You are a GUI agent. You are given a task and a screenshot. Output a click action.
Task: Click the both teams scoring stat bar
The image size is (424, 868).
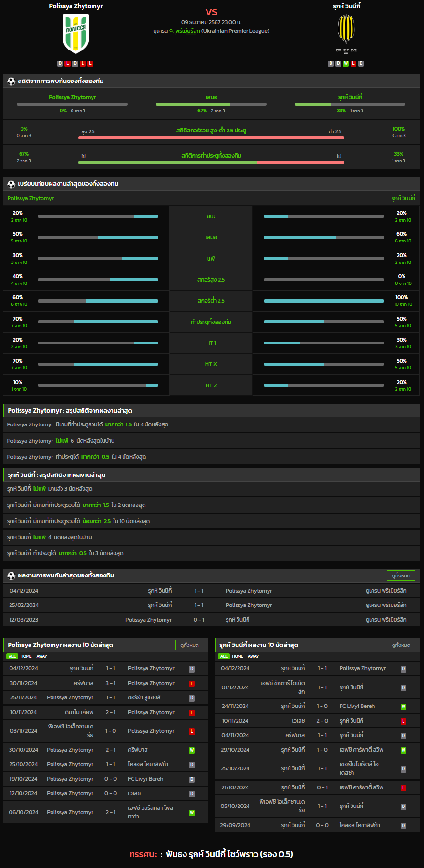point(211,162)
